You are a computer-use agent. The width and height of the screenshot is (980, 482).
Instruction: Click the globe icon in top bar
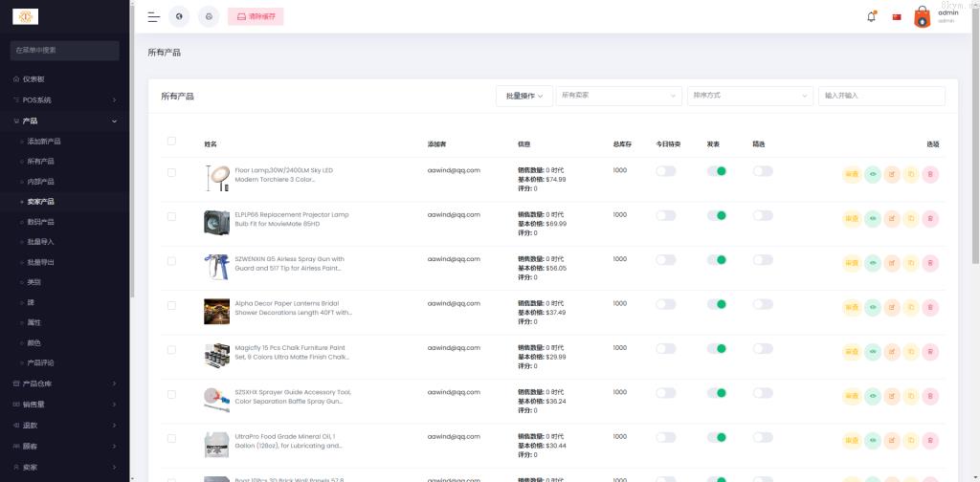coord(179,16)
